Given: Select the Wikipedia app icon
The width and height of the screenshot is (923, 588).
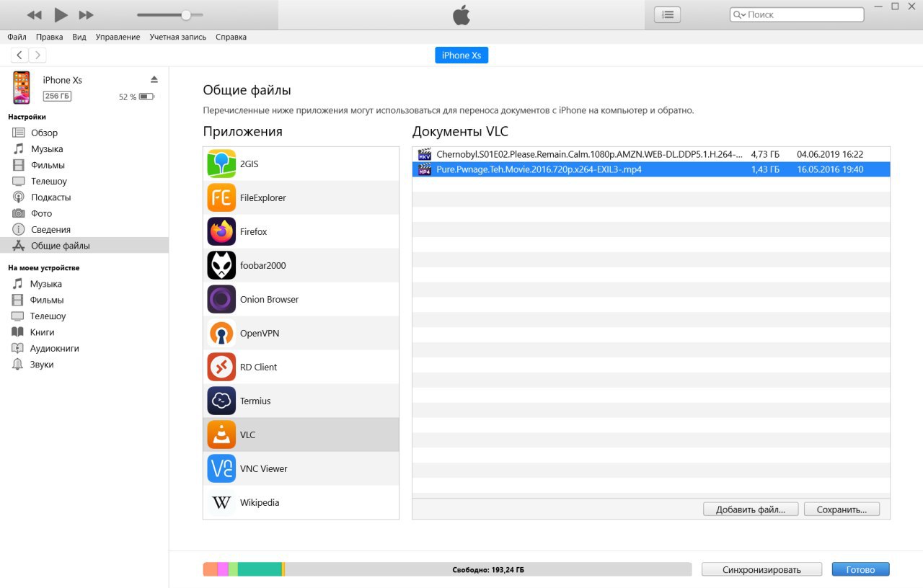Looking at the screenshot, I should [x=221, y=502].
